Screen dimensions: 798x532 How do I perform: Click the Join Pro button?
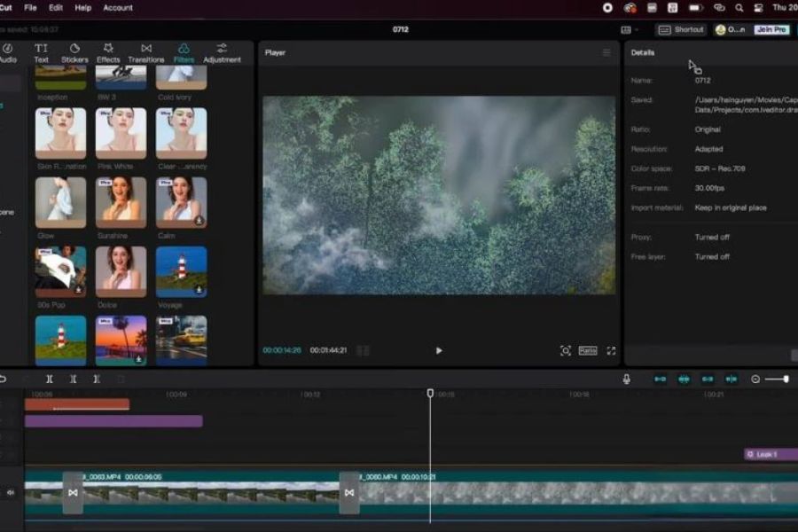click(x=771, y=29)
